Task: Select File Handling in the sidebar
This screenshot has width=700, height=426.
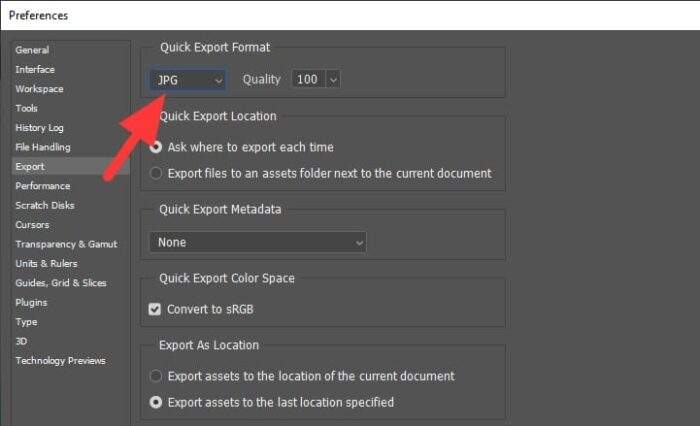Action: (x=43, y=147)
